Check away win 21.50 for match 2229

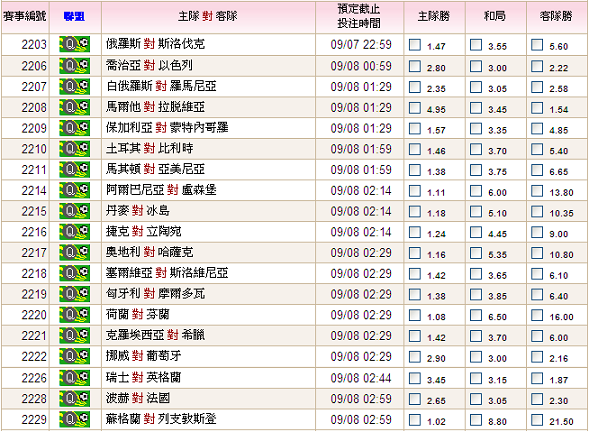537,420
